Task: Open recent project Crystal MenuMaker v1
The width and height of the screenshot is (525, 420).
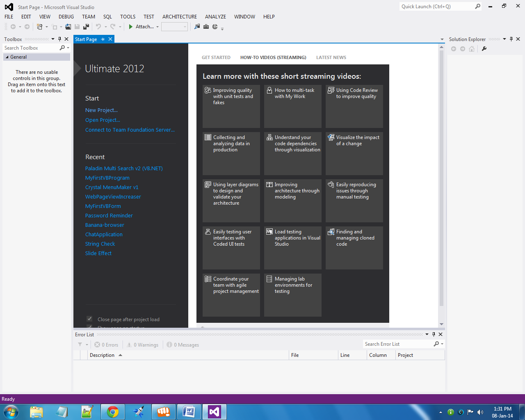Action: point(112,187)
